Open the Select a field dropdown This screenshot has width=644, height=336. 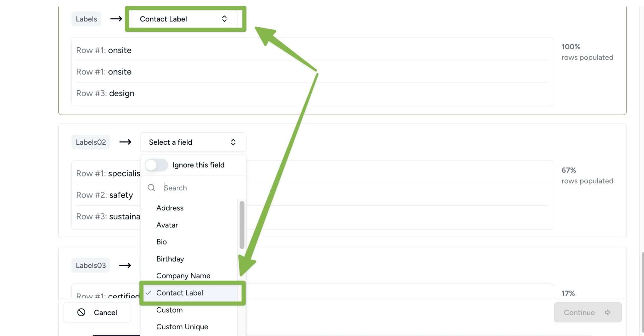pyautogui.click(x=193, y=142)
